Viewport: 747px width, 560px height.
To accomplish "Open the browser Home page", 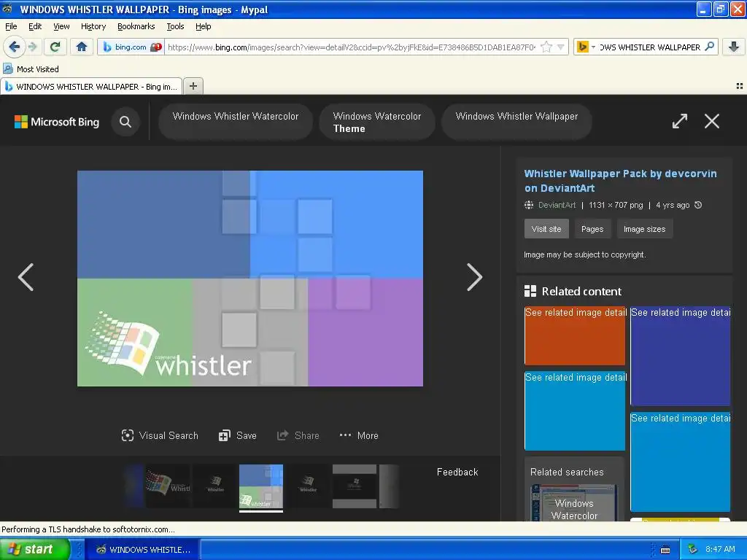I will click(x=82, y=47).
